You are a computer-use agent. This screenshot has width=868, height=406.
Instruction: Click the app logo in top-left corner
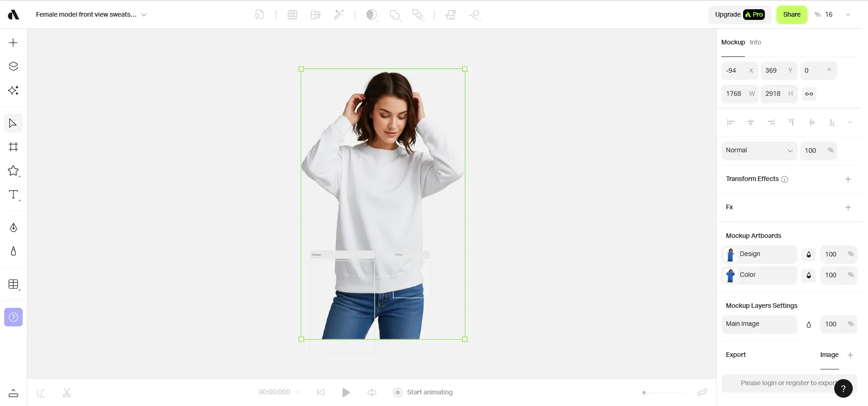13,15
